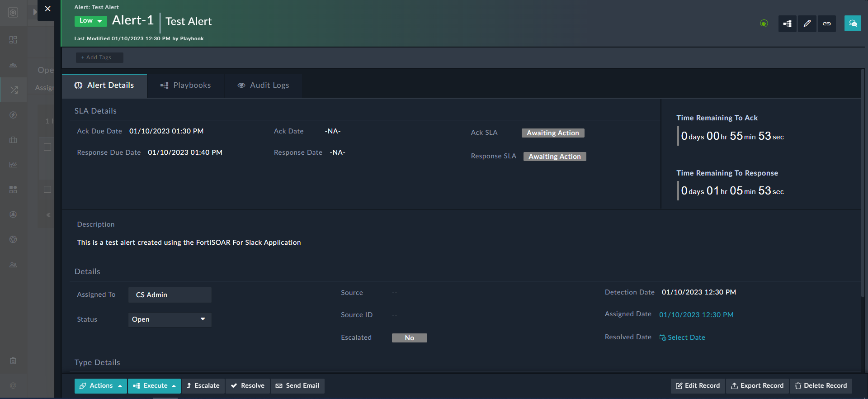Screen dimensions: 868x399
Task: Click the green status indicator icon
Action: [764, 24]
